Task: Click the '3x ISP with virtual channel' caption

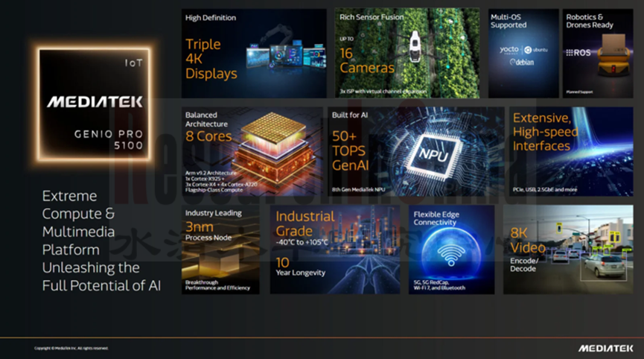Action: (x=383, y=91)
